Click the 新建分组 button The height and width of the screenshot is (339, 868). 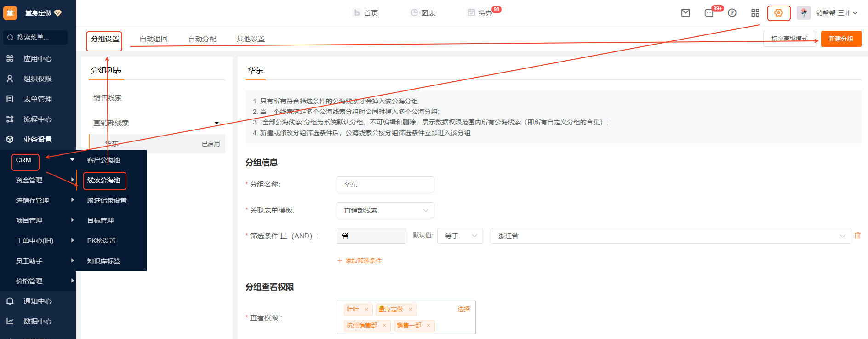[x=841, y=39]
